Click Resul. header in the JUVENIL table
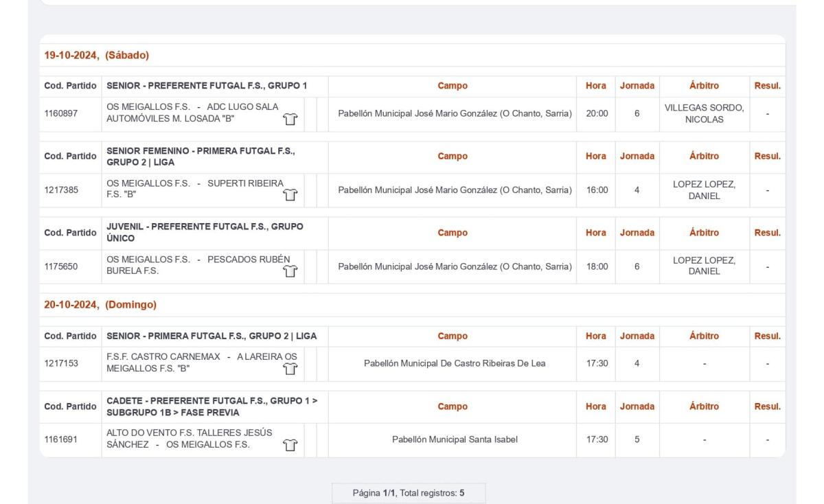This screenshot has height=504, width=824. coord(768,233)
